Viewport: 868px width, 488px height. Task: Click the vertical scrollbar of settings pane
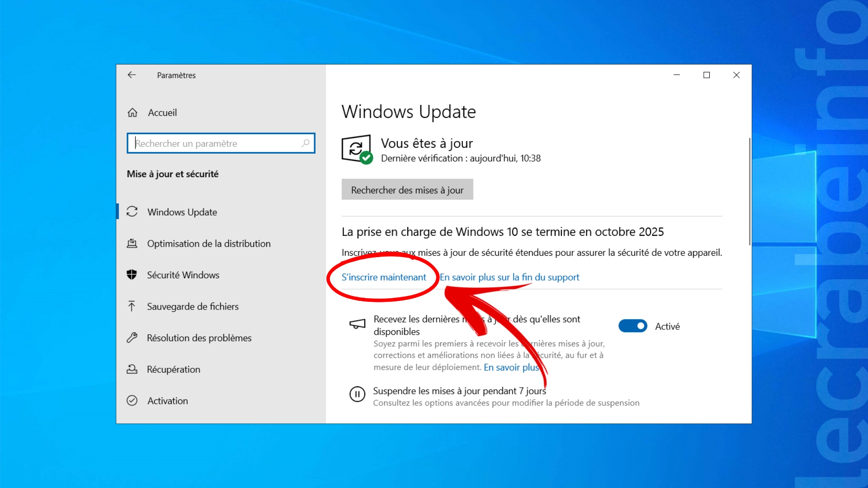click(749, 192)
